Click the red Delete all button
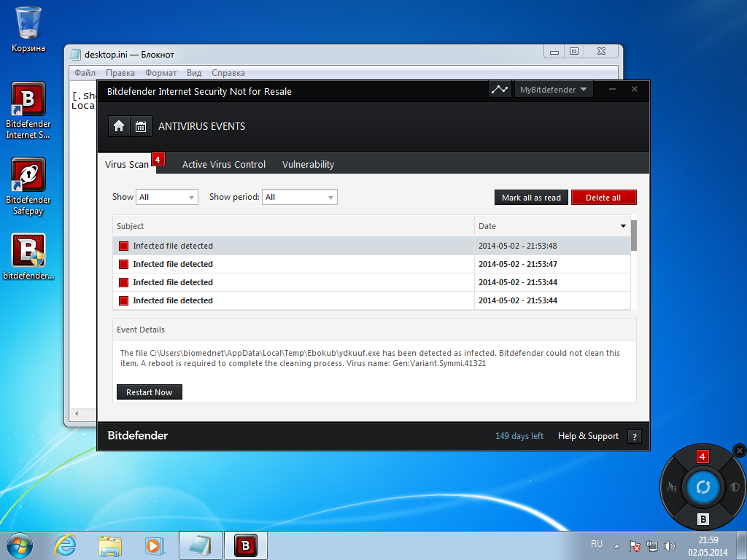The image size is (747, 560). 603,198
